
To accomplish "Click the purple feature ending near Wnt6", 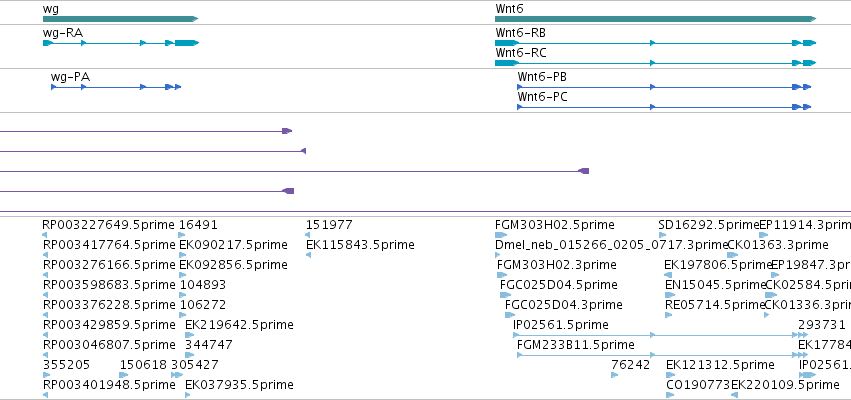I will (294, 171).
